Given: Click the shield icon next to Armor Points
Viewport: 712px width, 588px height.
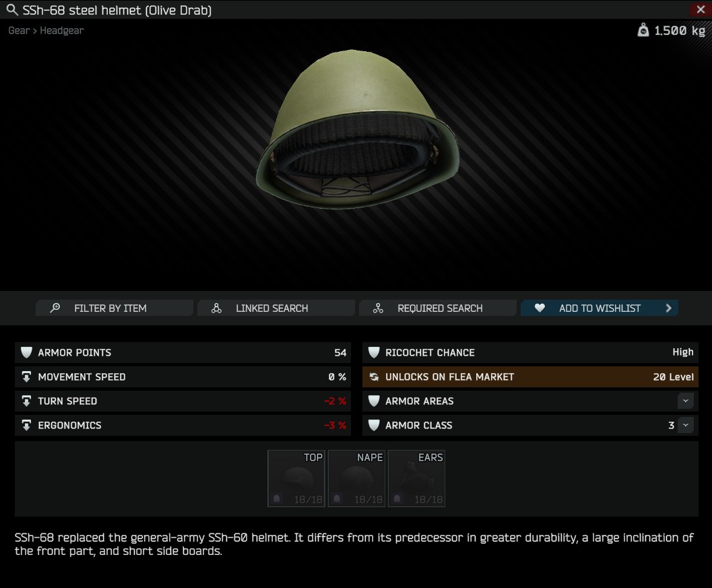Looking at the screenshot, I should pos(26,352).
